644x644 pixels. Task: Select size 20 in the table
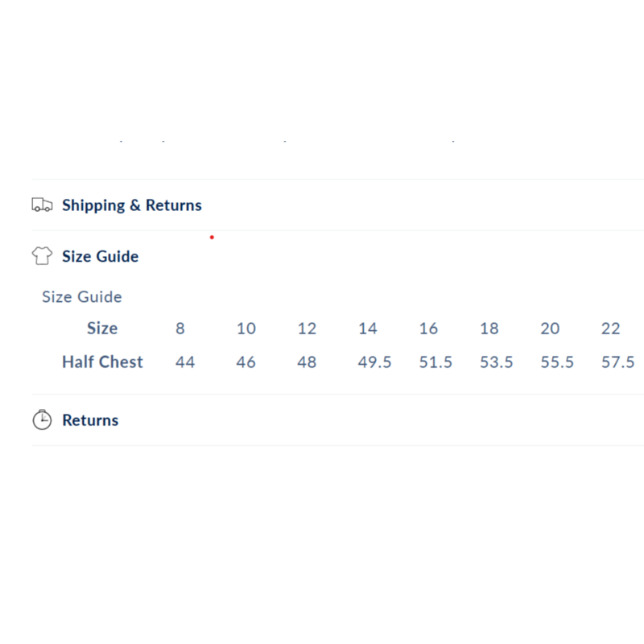click(x=550, y=328)
